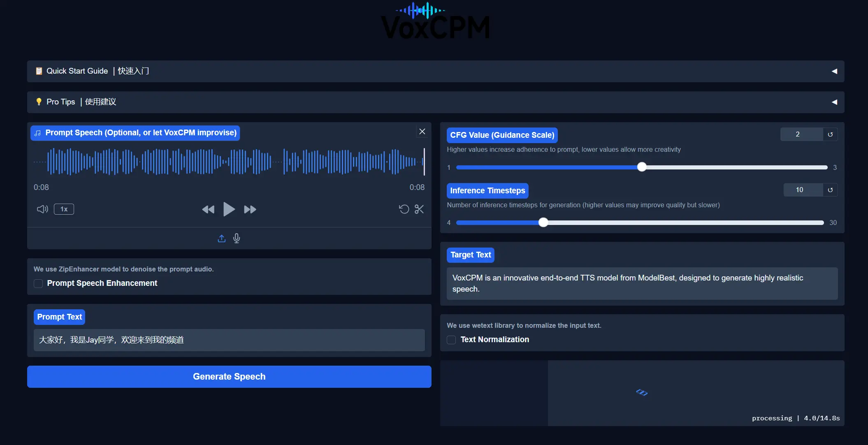Seek within the prompt audio waveform
Image resolution: width=868 pixels, height=445 pixels.
(x=229, y=162)
